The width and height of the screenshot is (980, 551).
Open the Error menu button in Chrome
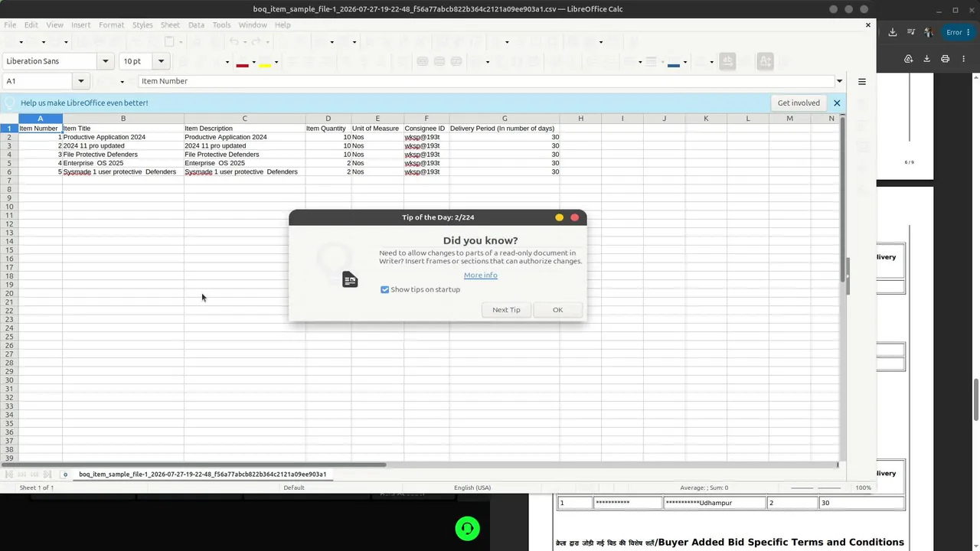[958, 32]
